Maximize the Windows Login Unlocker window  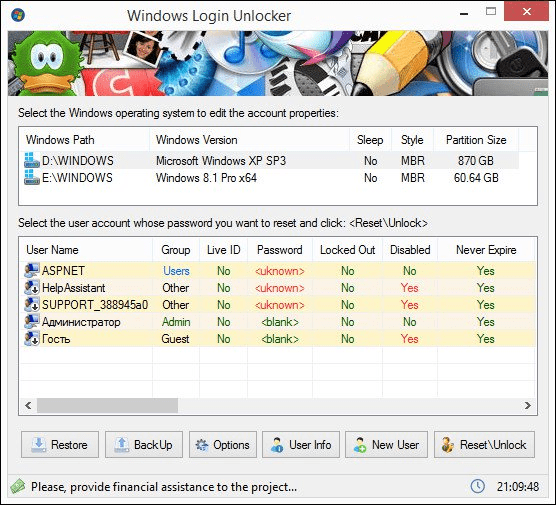[x=491, y=12]
